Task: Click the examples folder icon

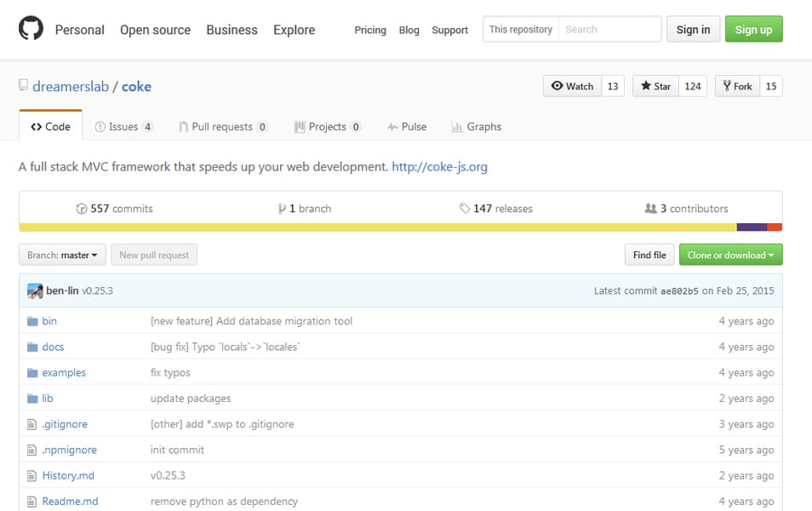Action: (x=32, y=373)
